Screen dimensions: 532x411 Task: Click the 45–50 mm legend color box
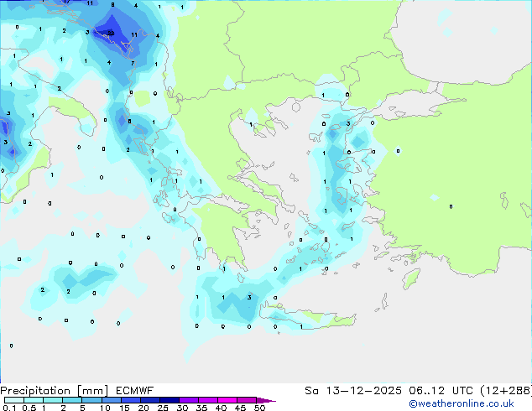click(247, 400)
